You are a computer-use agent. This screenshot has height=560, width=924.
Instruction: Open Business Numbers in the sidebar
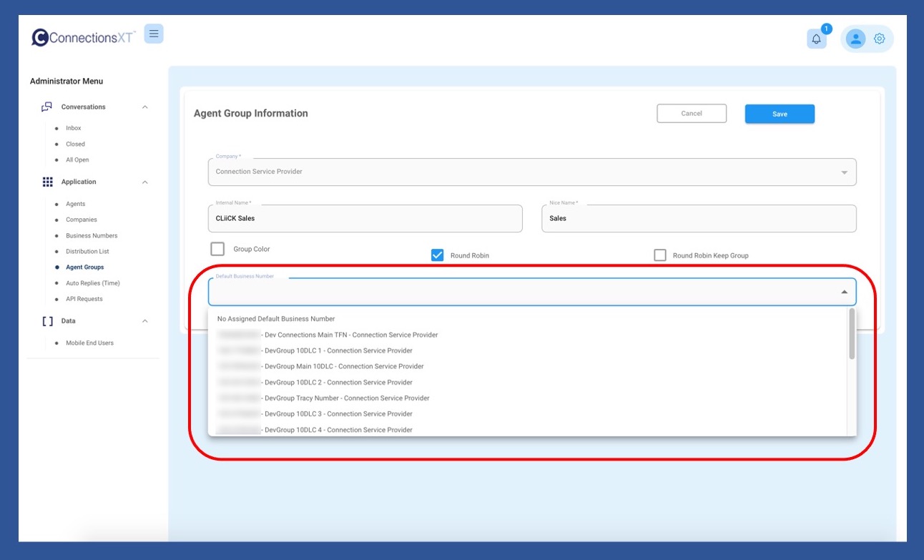click(92, 236)
